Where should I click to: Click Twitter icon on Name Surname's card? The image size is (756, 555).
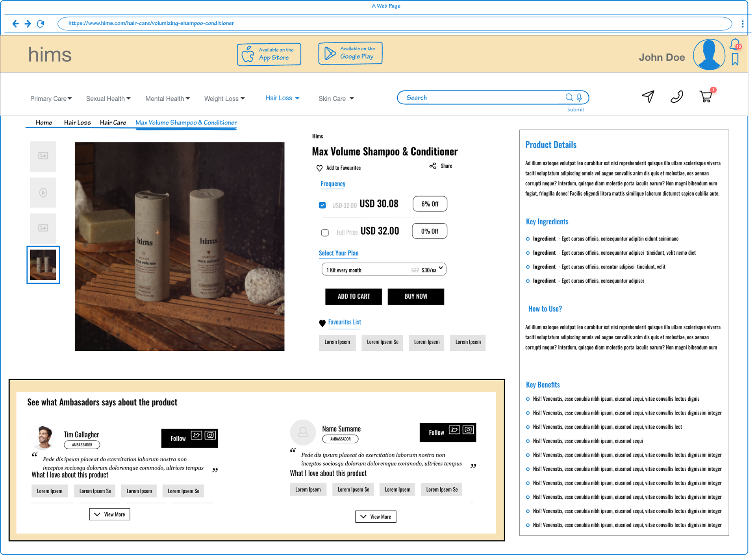(x=454, y=429)
